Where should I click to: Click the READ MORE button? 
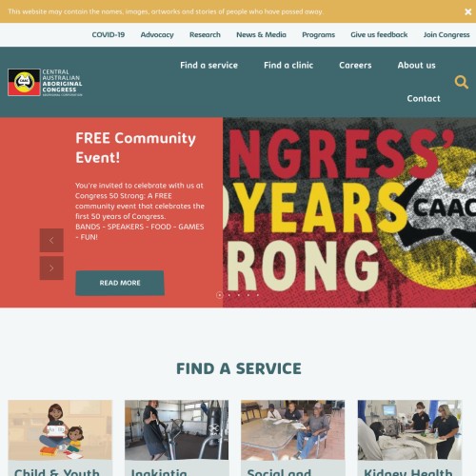click(x=120, y=283)
